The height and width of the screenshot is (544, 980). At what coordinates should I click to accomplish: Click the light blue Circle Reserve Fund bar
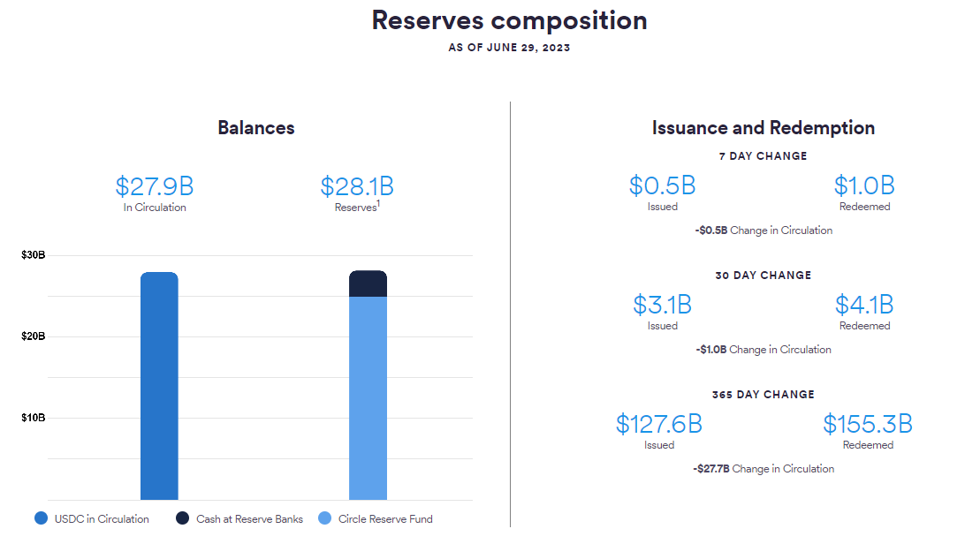tap(368, 397)
